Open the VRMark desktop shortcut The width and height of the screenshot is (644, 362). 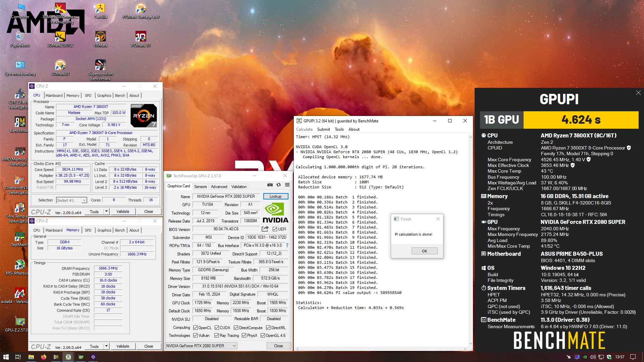[x=100, y=39]
